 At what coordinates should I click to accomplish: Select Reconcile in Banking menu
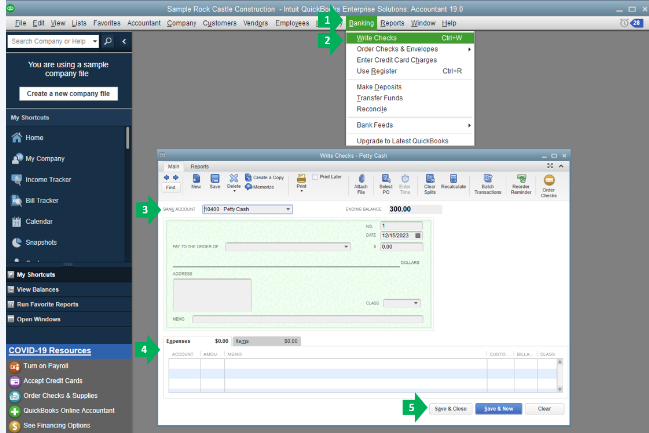pos(410,109)
